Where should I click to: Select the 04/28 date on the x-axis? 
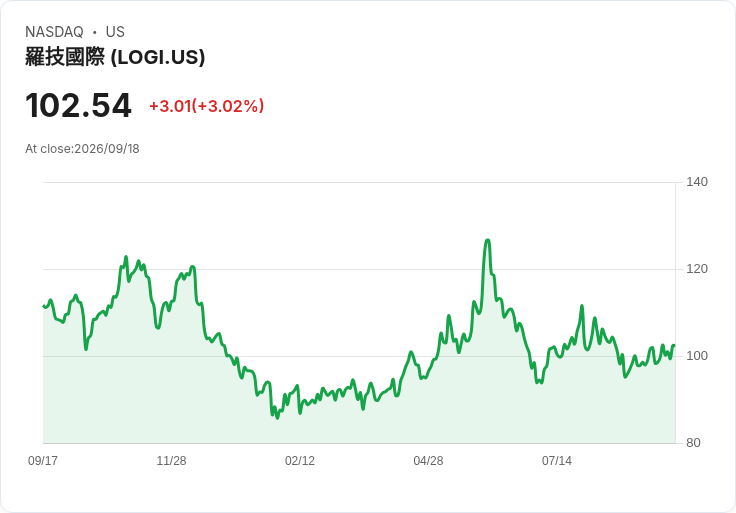[x=428, y=461]
